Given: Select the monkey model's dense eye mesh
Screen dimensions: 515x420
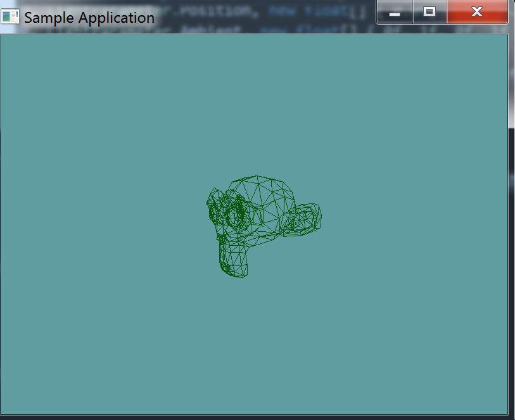Looking at the screenshot, I should click(x=234, y=213).
